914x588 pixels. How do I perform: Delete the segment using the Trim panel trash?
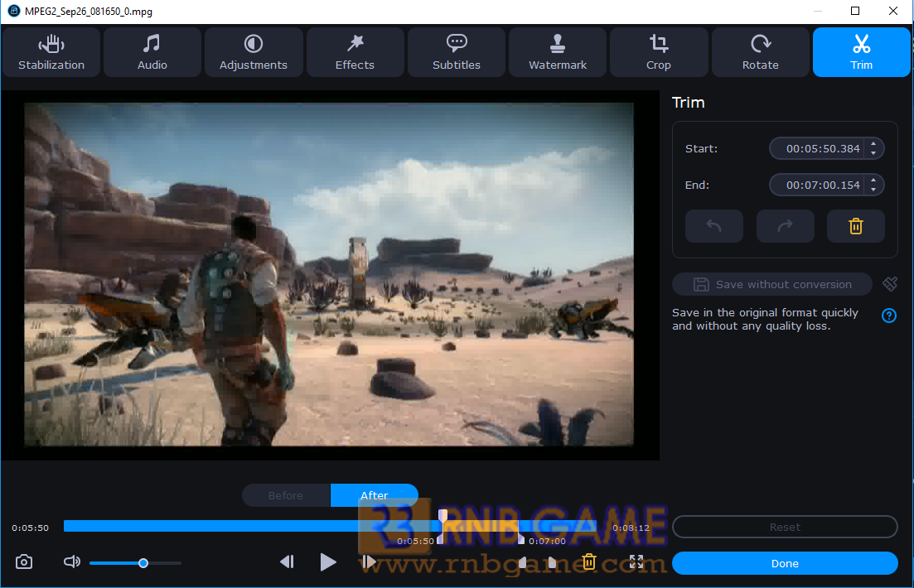click(856, 226)
